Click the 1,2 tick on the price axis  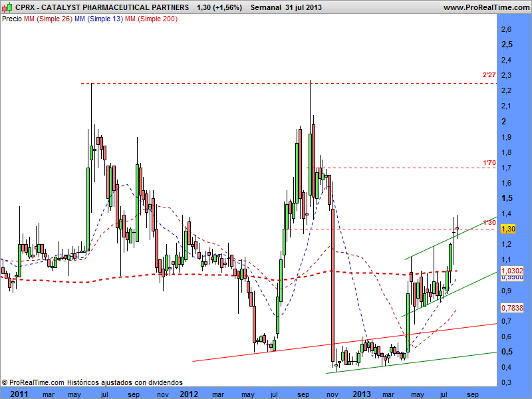coord(506,244)
